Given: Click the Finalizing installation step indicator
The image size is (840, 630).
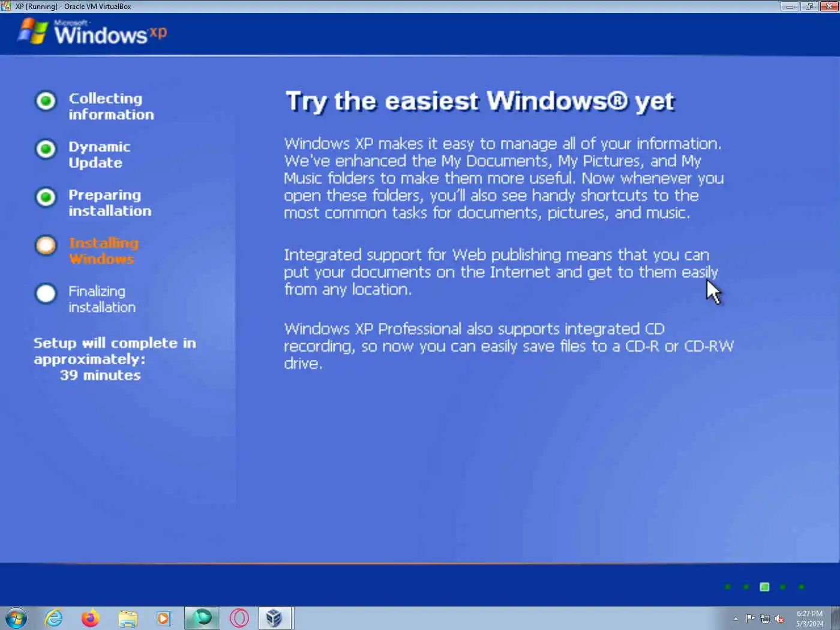Looking at the screenshot, I should point(46,293).
